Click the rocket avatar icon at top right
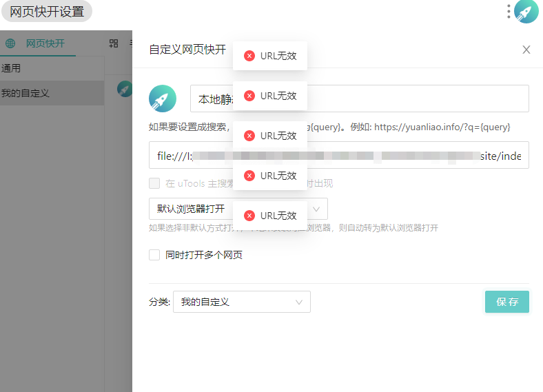 pyautogui.click(x=526, y=12)
